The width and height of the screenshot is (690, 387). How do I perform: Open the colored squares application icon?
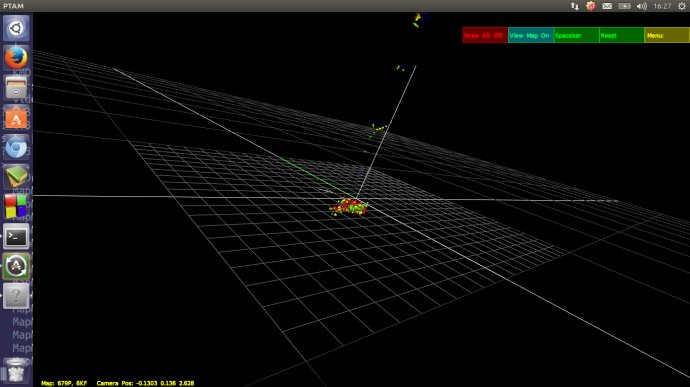pyautogui.click(x=16, y=206)
